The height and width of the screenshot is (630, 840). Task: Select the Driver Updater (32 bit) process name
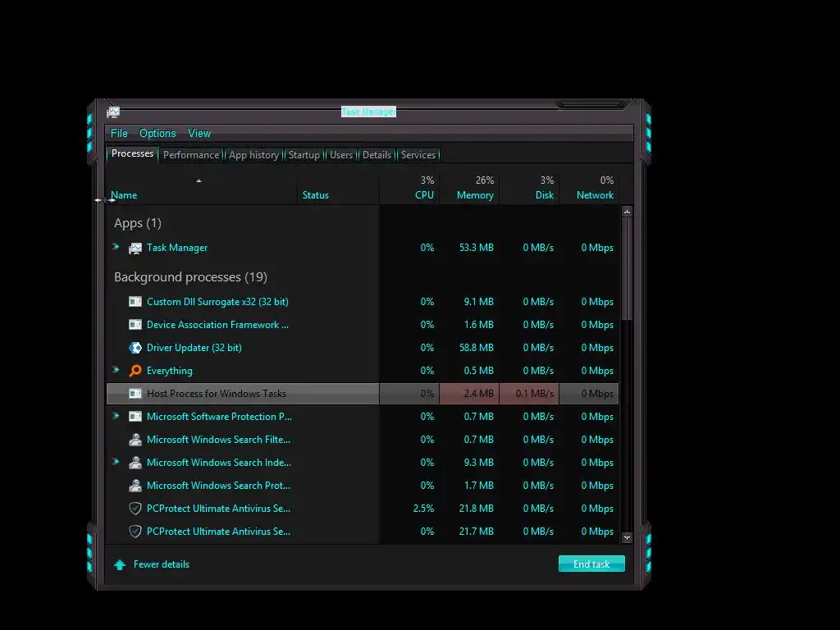194,348
